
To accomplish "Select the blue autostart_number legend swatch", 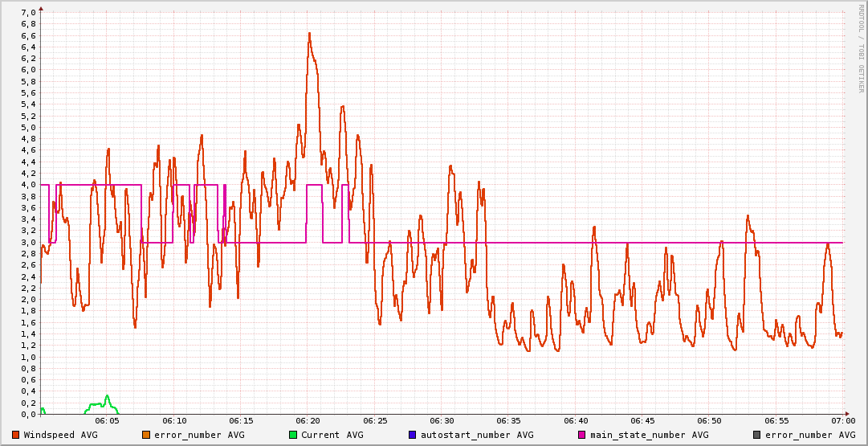I will [412, 435].
